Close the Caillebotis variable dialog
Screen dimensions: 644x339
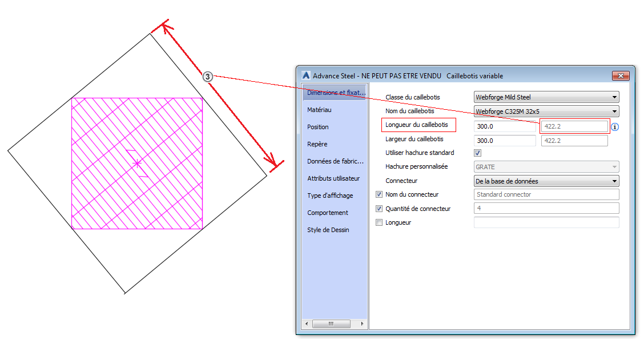pos(621,75)
